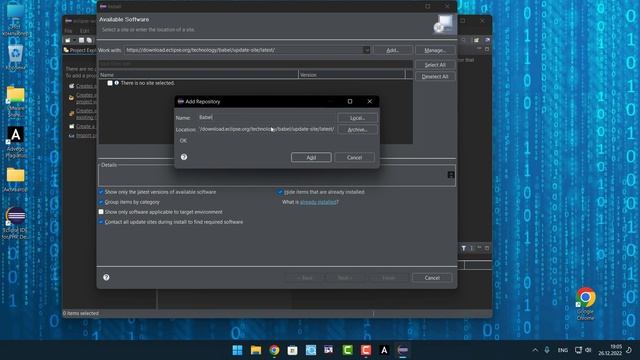640x360 pixels.
Task: Click the Archive... button
Action: click(357, 129)
